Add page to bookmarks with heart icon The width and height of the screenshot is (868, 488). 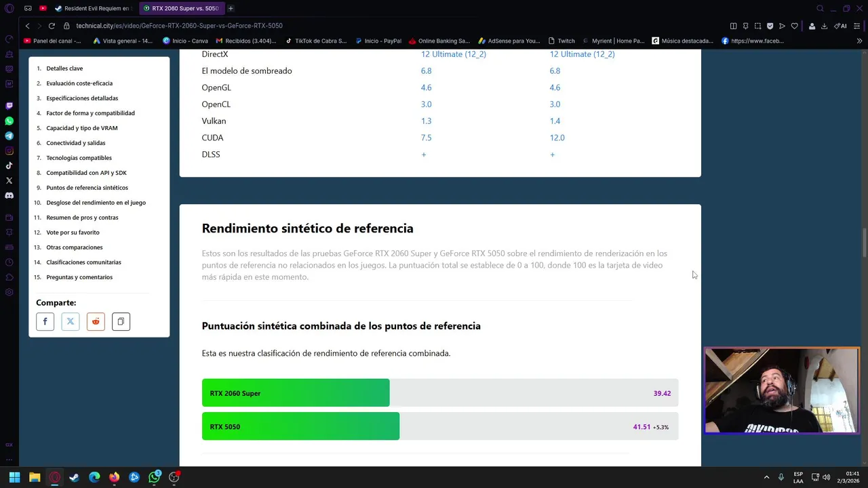click(794, 26)
